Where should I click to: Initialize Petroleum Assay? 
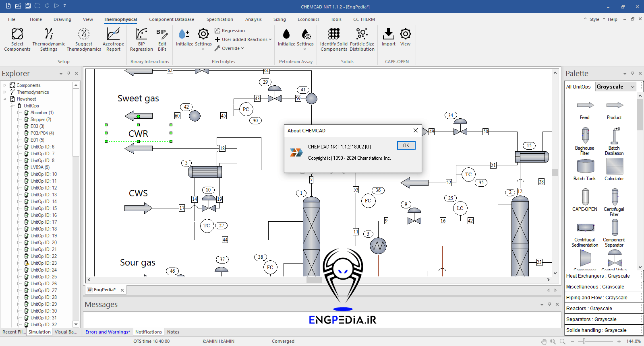286,37
